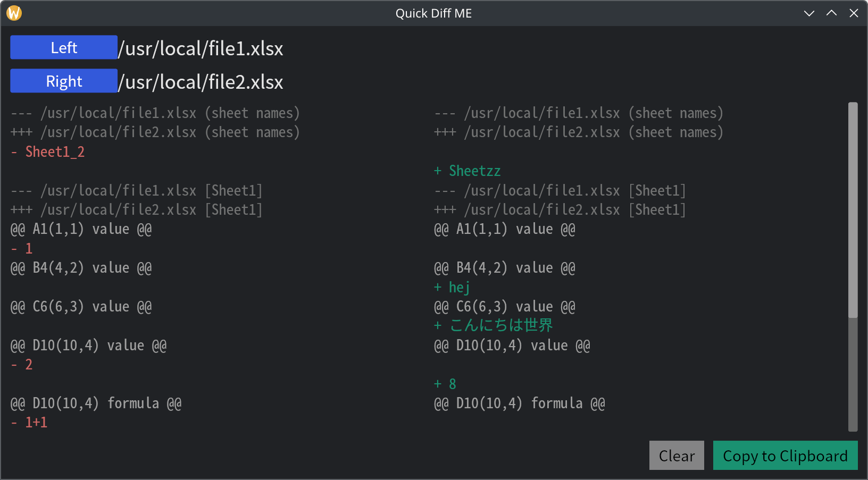Click the added '+ Sheetzz' line
This screenshot has width=868, height=480.
[468, 171]
